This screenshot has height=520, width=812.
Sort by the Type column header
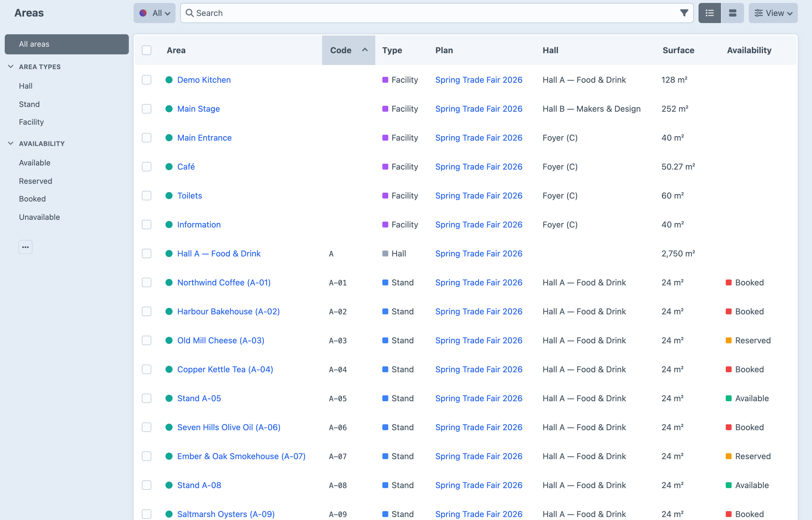(x=392, y=50)
